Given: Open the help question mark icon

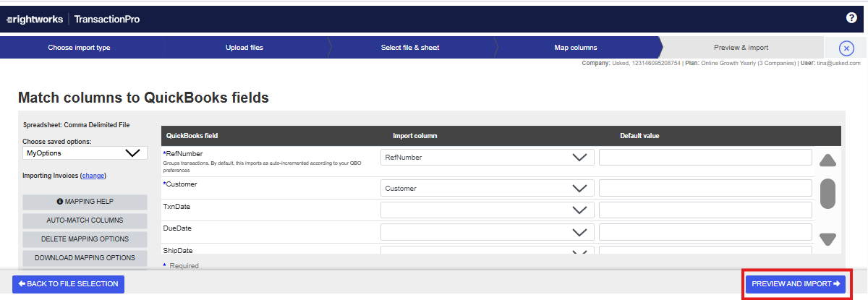Looking at the screenshot, I should (851, 18).
